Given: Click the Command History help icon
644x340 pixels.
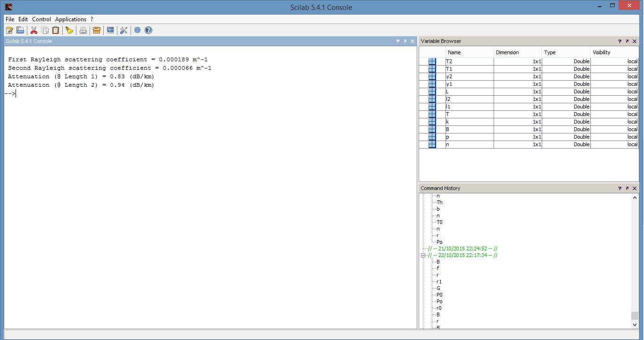Looking at the screenshot, I should coord(620,188).
